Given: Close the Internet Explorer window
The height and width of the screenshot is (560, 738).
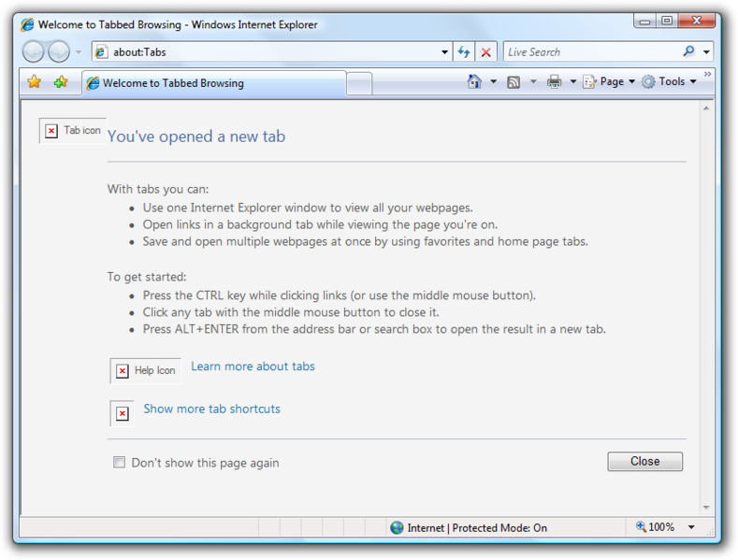Looking at the screenshot, I should [697, 21].
